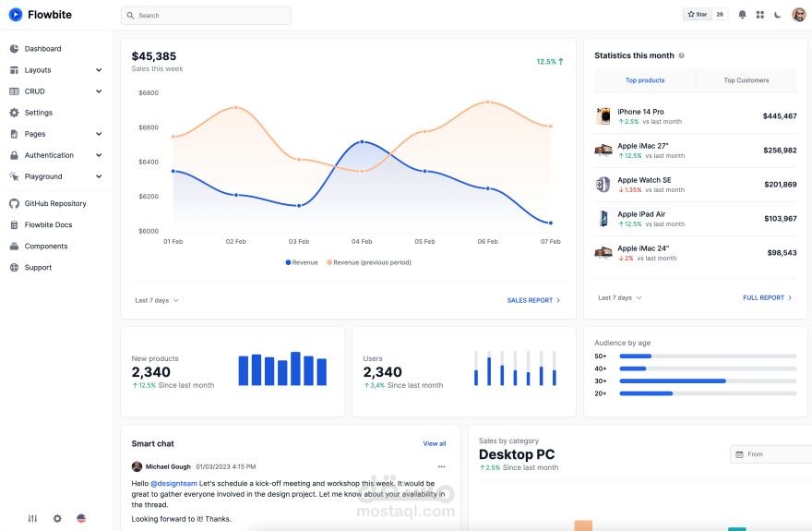
Task: Click View all in Smart chat
Action: point(434,444)
